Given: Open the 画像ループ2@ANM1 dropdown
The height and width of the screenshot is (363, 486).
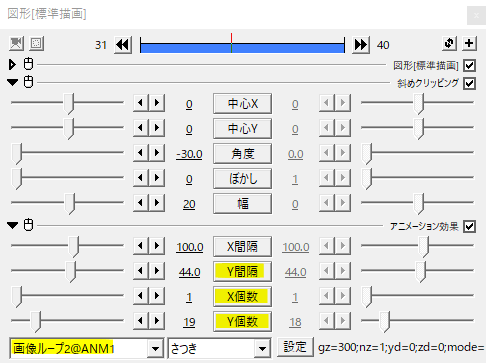Looking at the screenshot, I should tap(155, 349).
